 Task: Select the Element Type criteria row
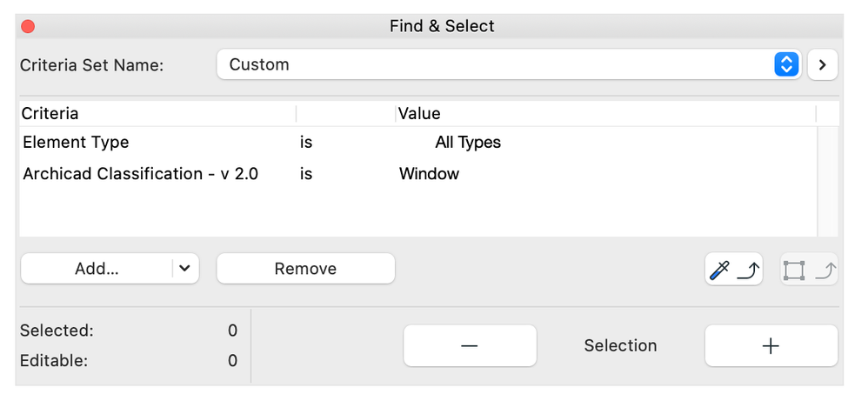76,143
